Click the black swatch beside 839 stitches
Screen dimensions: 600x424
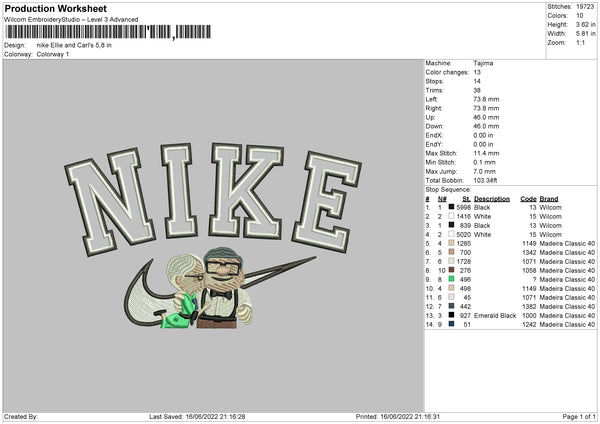pos(452,225)
